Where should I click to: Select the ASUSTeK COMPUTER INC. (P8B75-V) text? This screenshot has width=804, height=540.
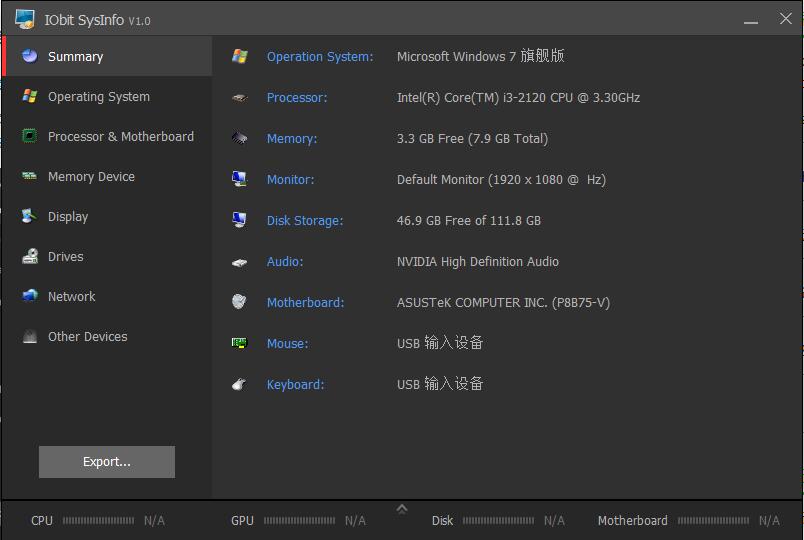pyautogui.click(x=504, y=303)
